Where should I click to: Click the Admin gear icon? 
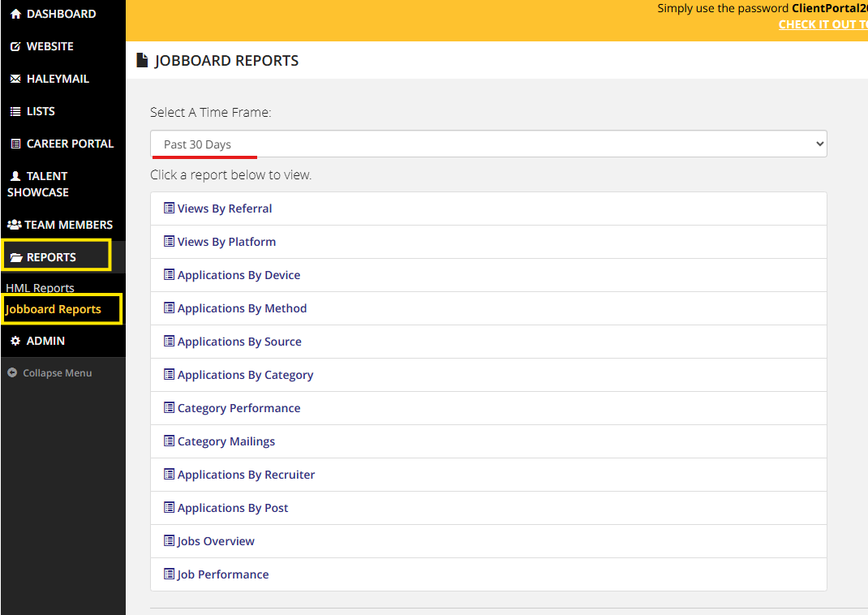click(15, 341)
